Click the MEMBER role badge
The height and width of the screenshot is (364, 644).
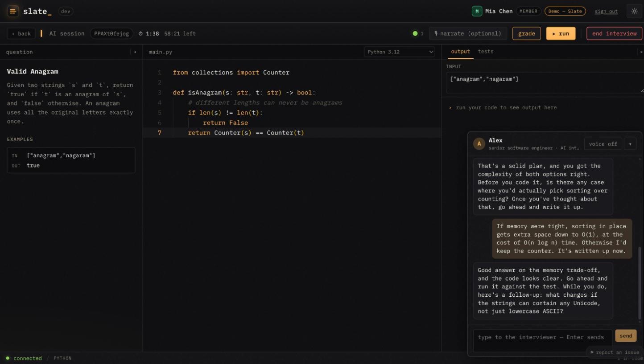pyautogui.click(x=528, y=11)
